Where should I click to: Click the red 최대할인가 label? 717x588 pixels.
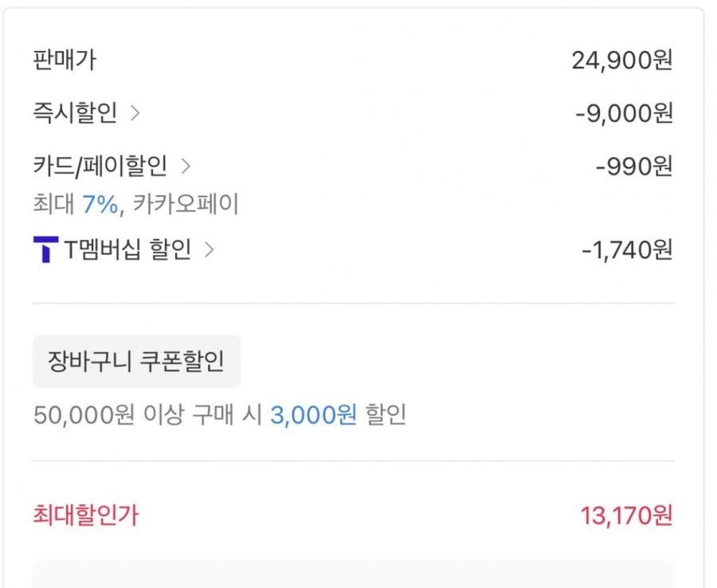click(x=85, y=515)
